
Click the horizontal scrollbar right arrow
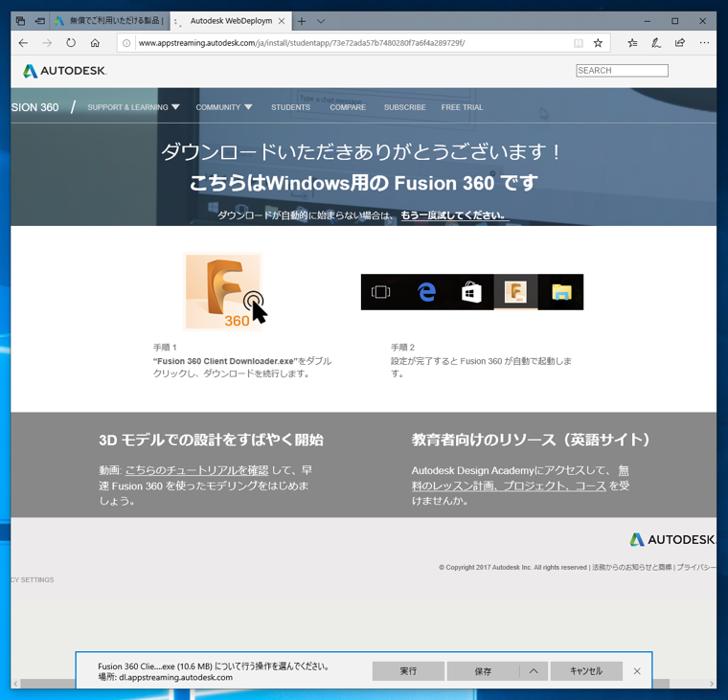click(x=712, y=684)
